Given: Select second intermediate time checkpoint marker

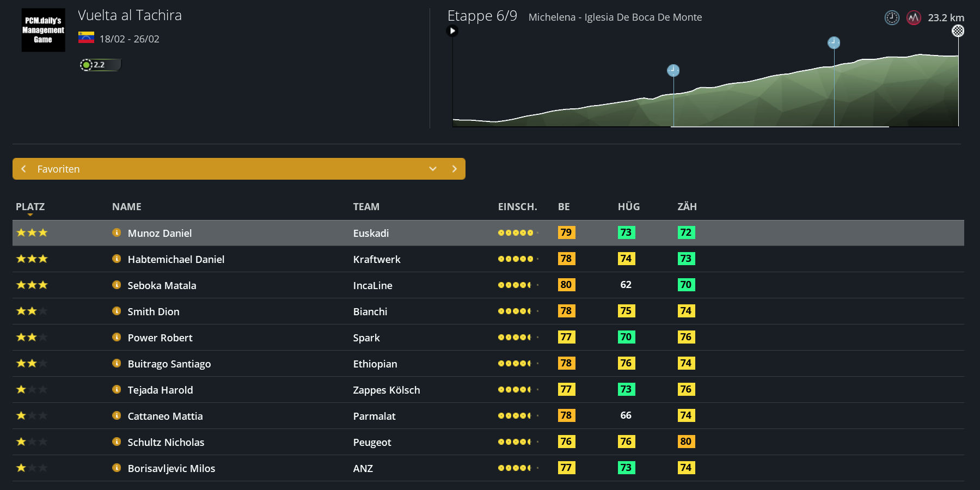Looking at the screenshot, I should 834,42.
